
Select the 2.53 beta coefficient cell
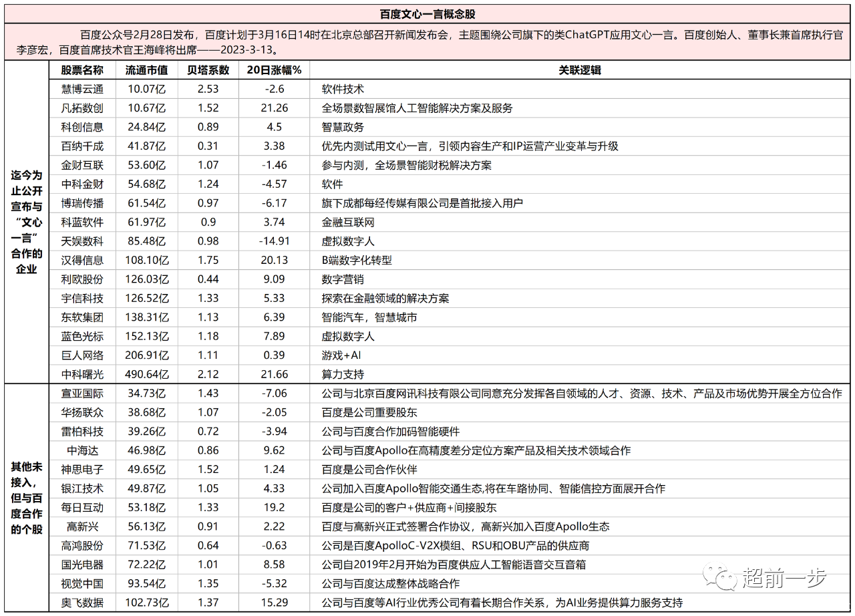pyautogui.click(x=208, y=89)
